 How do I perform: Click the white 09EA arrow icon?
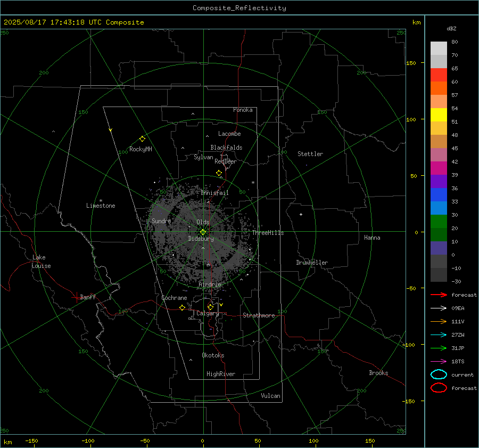(439, 308)
